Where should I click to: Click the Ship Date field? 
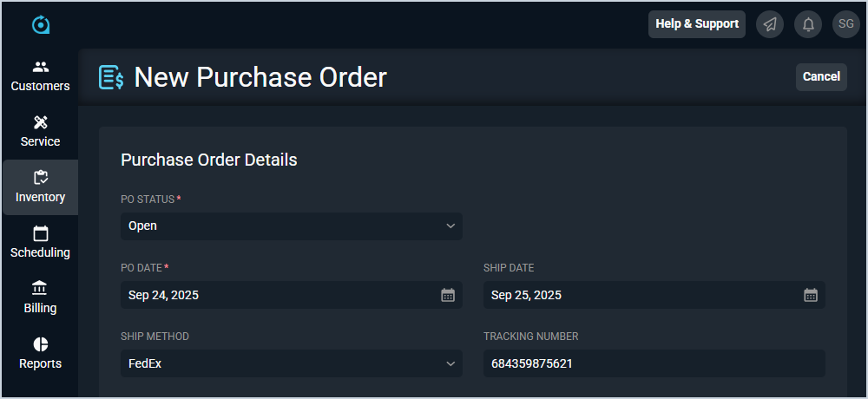pos(641,295)
